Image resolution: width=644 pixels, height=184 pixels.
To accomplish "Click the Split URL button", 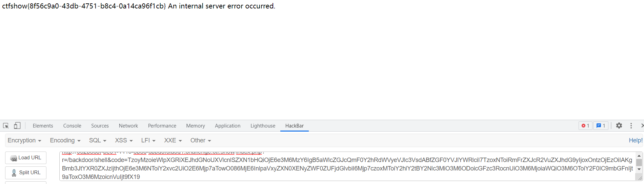I will point(26,172).
